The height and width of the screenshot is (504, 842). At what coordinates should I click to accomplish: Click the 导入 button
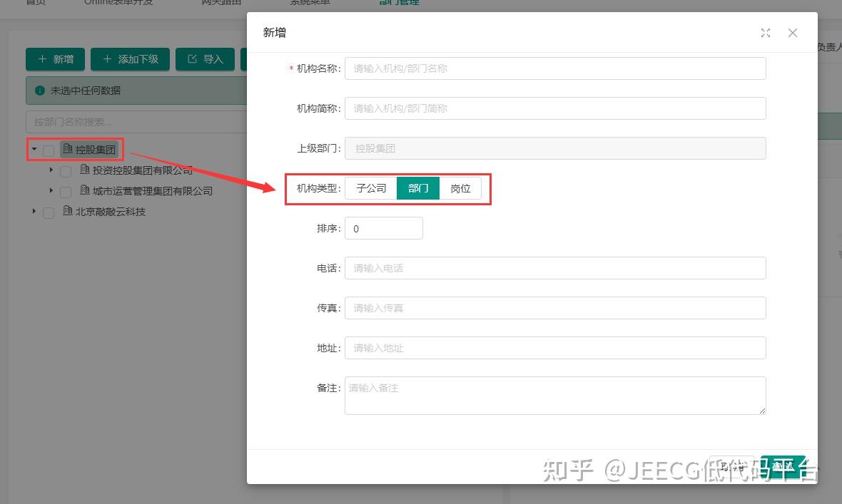coord(205,59)
